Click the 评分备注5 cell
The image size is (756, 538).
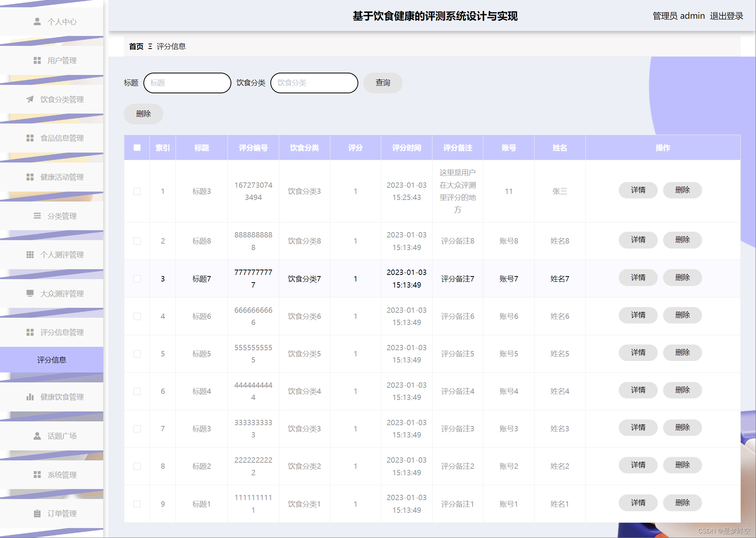tap(457, 354)
